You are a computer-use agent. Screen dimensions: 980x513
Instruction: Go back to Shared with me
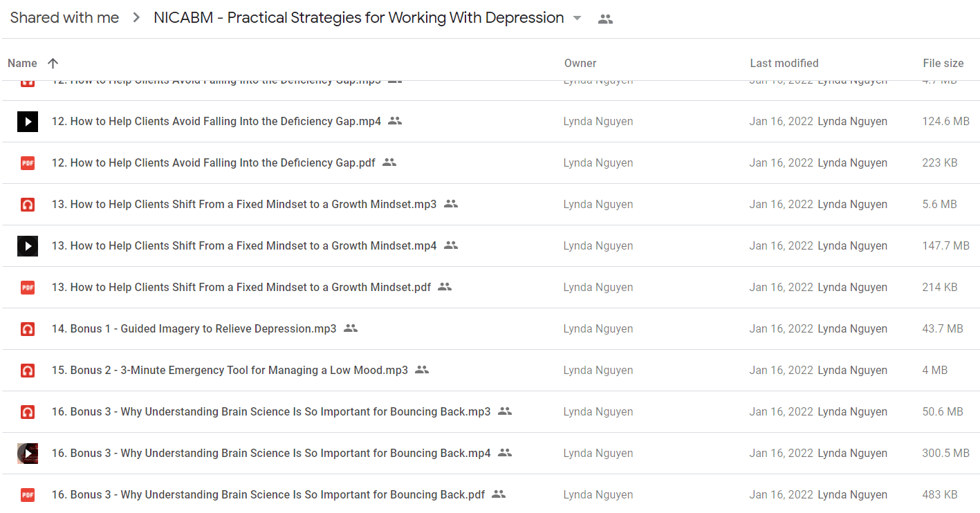(x=64, y=18)
